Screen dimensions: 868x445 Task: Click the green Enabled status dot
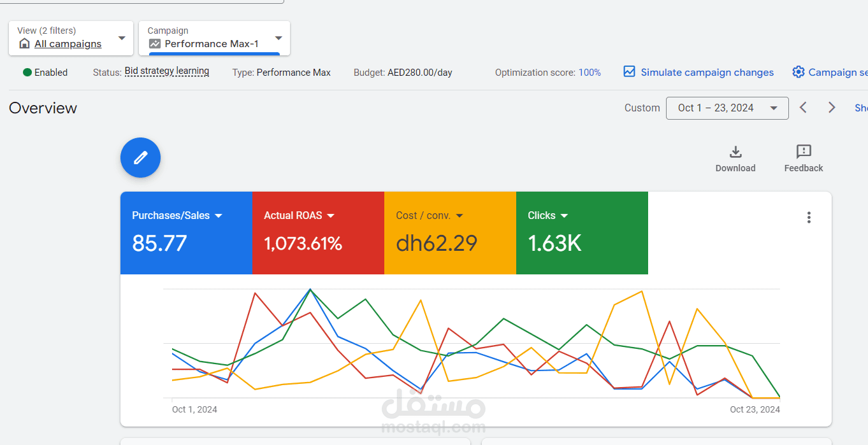pos(27,73)
